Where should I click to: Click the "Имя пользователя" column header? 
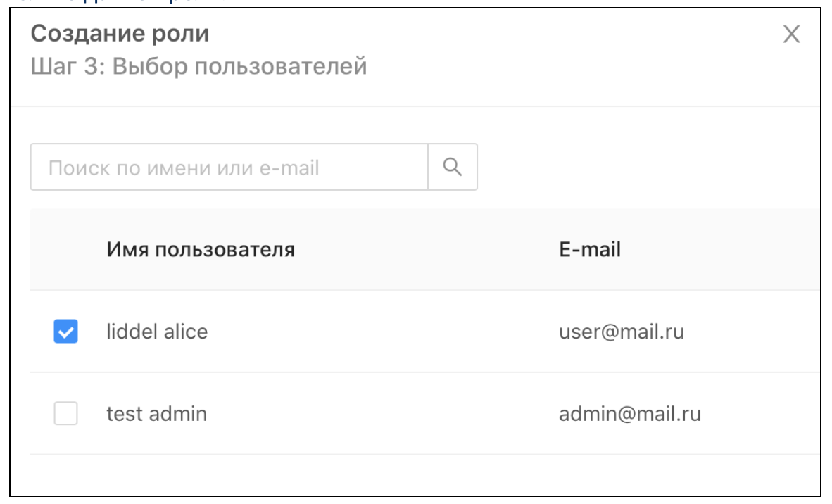point(201,249)
